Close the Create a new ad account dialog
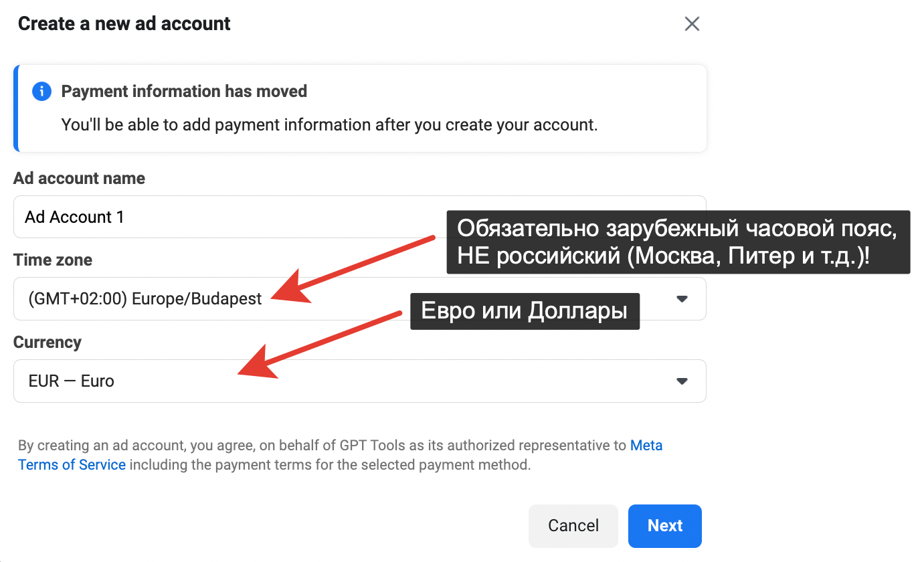This screenshot has width=924, height=562. pos(692,24)
